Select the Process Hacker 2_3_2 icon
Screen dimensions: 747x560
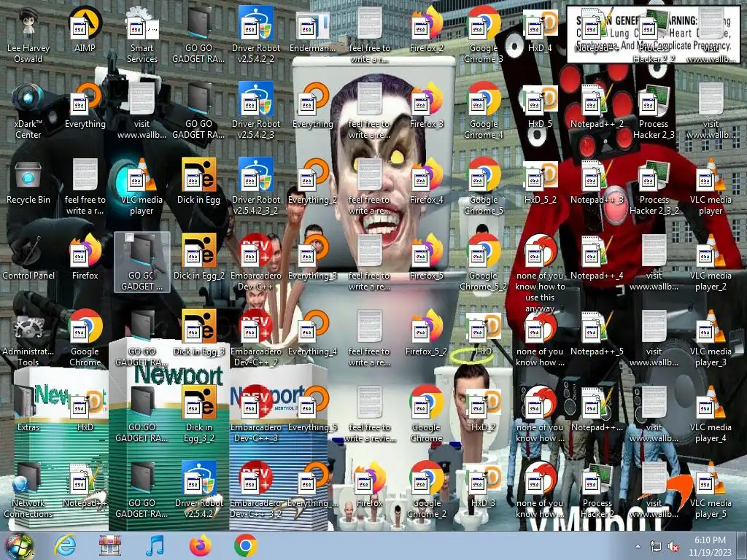coord(654,187)
